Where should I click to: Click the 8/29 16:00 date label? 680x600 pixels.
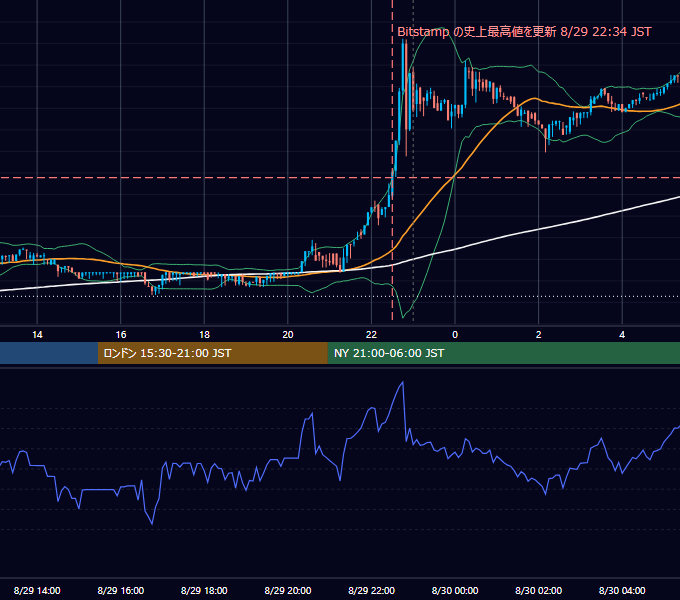(x=121, y=590)
